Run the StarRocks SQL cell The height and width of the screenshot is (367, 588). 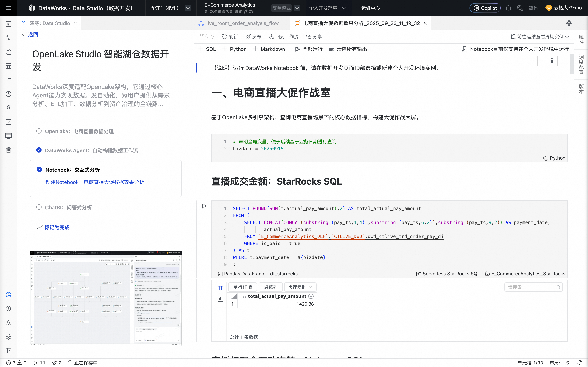coord(204,206)
